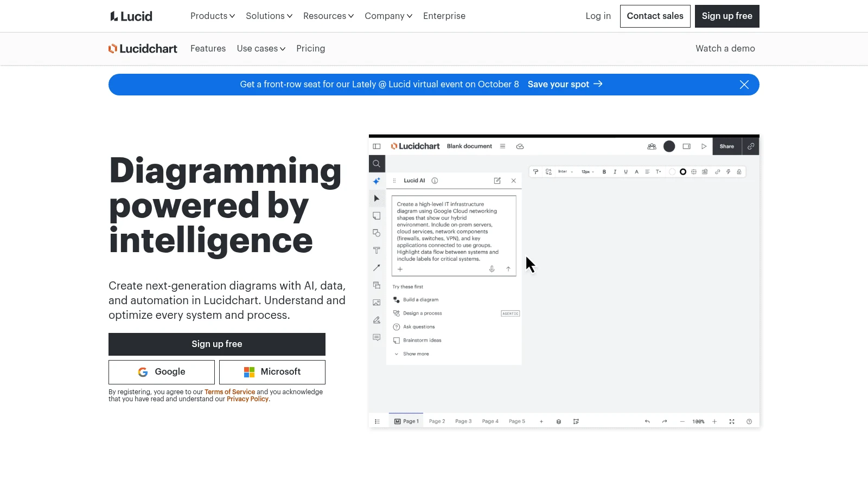Select the text tool in demo sidebar
Image resolution: width=868 pixels, height=488 pixels.
point(376,251)
